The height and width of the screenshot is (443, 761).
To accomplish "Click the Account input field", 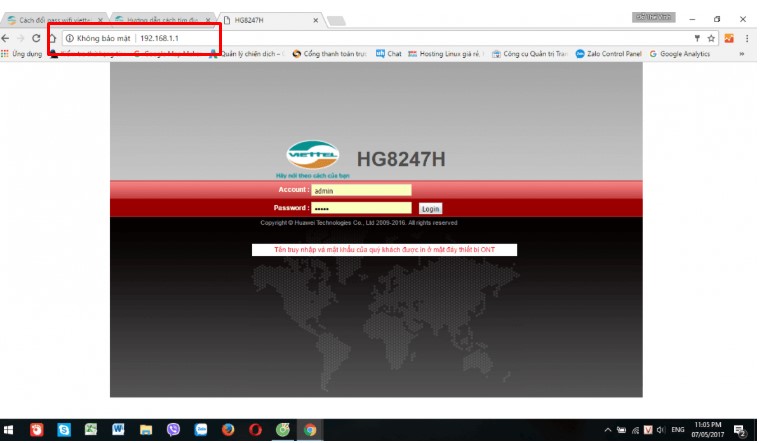I will [361, 190].
